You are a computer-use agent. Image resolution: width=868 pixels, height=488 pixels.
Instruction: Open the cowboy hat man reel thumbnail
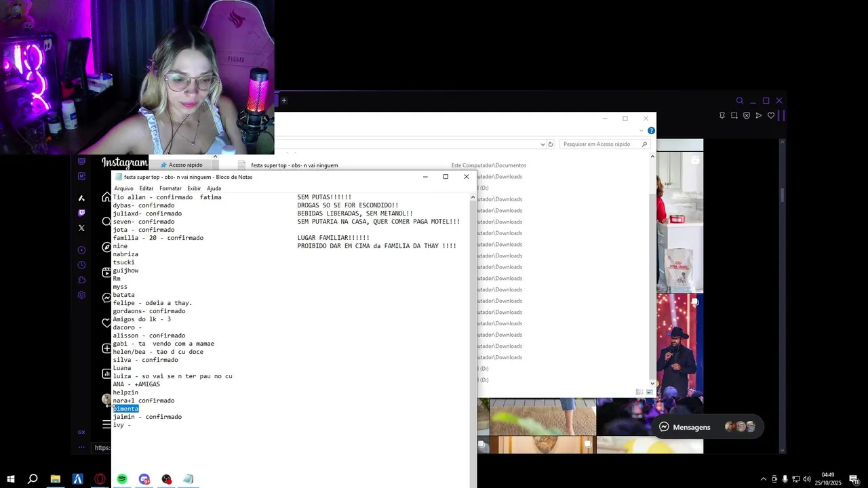pos(679,346)
